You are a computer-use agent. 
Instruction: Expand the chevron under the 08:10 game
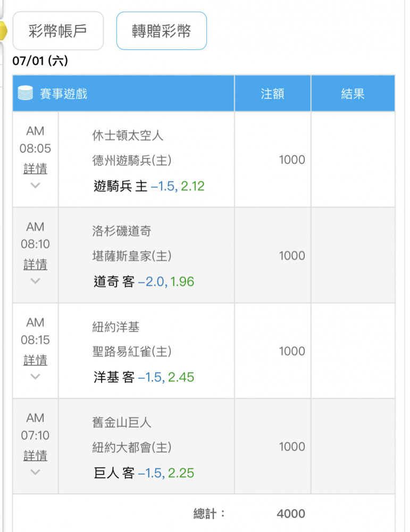(35, 281)
